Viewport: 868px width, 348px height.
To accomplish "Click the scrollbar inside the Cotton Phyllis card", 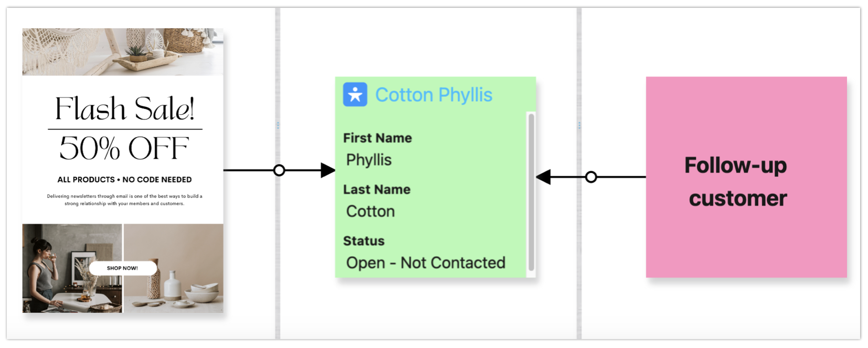I will (x=531, y=191).
